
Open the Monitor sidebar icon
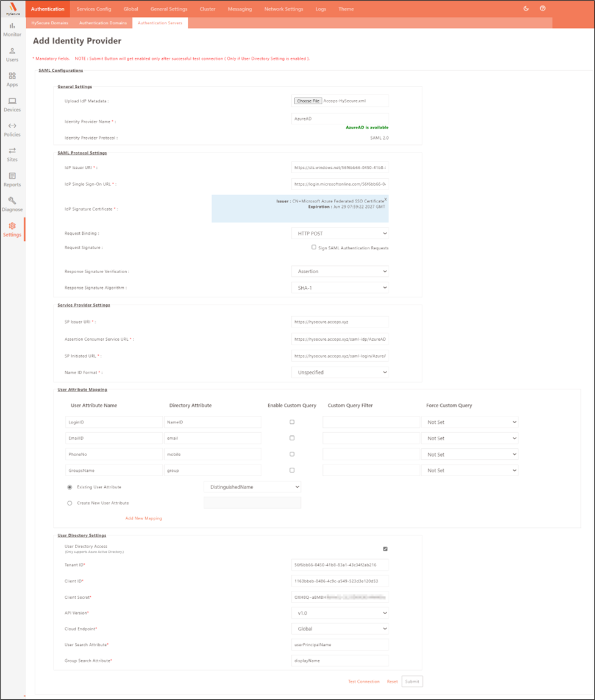[12, 26]
